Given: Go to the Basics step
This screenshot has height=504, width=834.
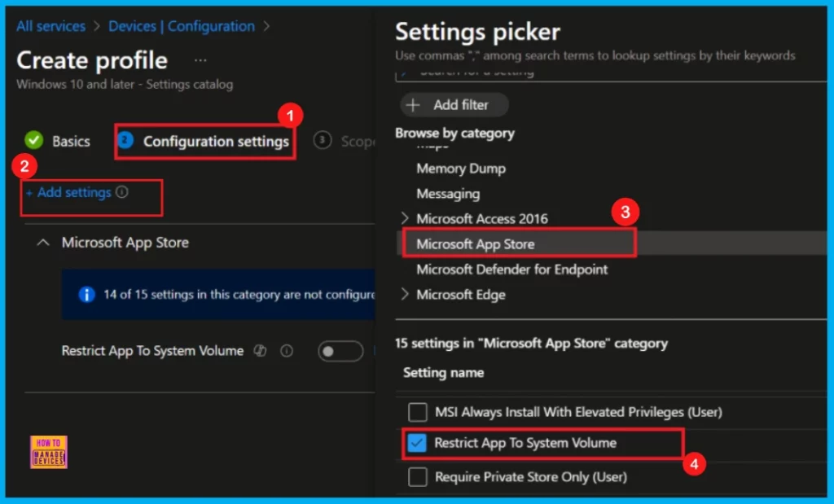Looking at the screenshot, I should [71, 142].
